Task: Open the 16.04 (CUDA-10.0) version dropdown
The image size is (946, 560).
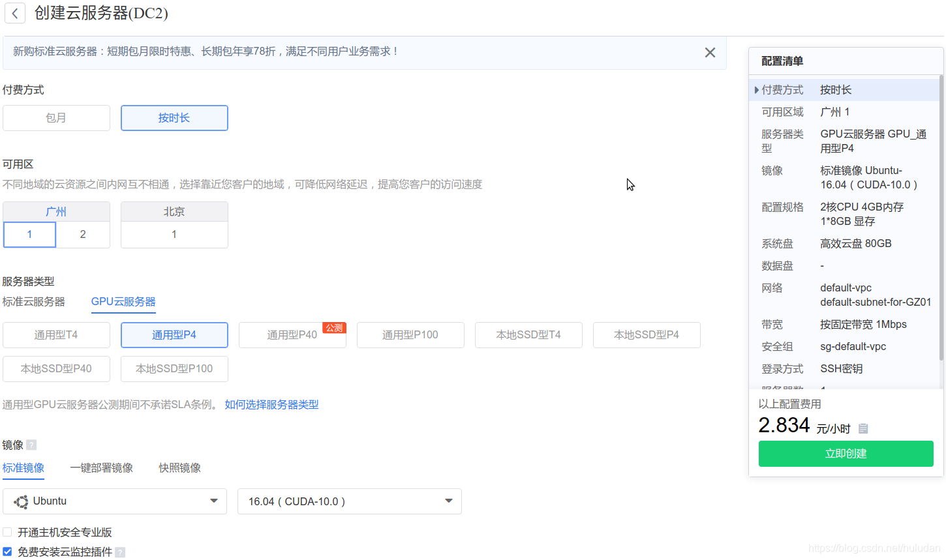Action: pyautogui.click(x=350, y=501)
